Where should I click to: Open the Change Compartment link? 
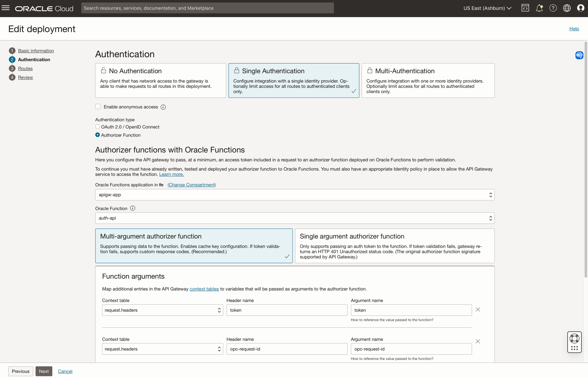[192, 185]
